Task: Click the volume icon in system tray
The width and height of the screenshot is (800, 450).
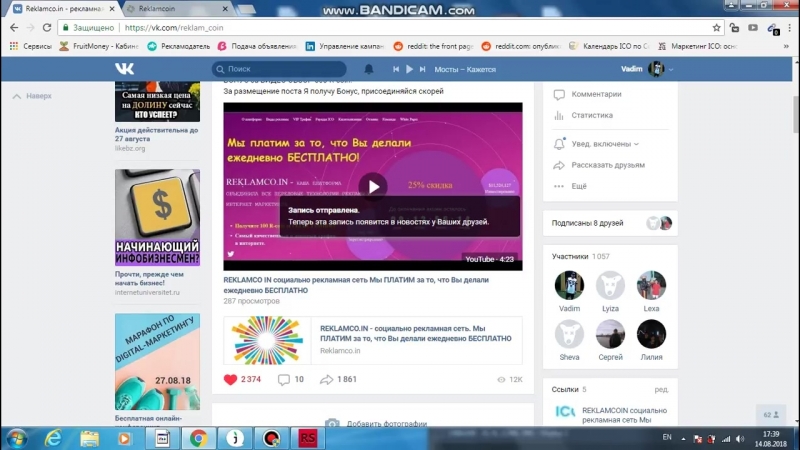Action: [741, 439]
